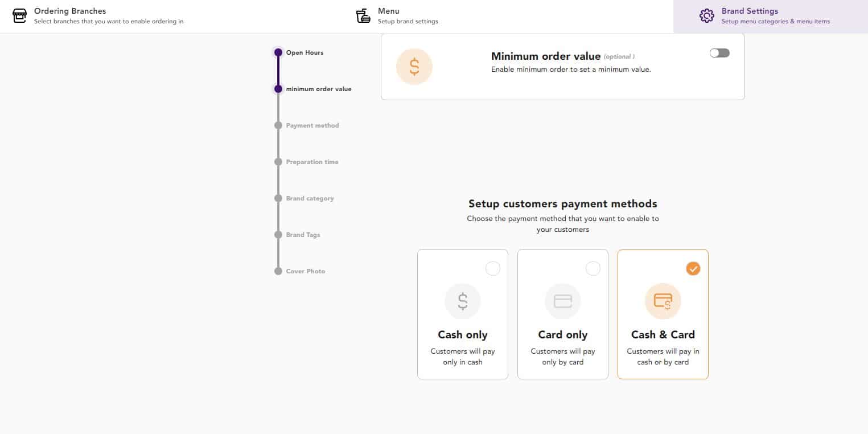This screenshot has height=434, width=868.
Task: Jump to the Payment method step
Action: (x=312, y=125)
